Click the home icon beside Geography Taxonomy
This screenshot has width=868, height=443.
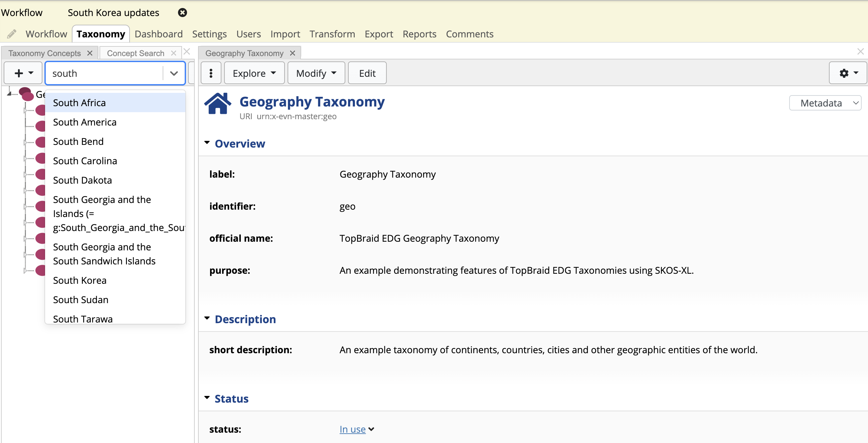[x=217, y=103]
